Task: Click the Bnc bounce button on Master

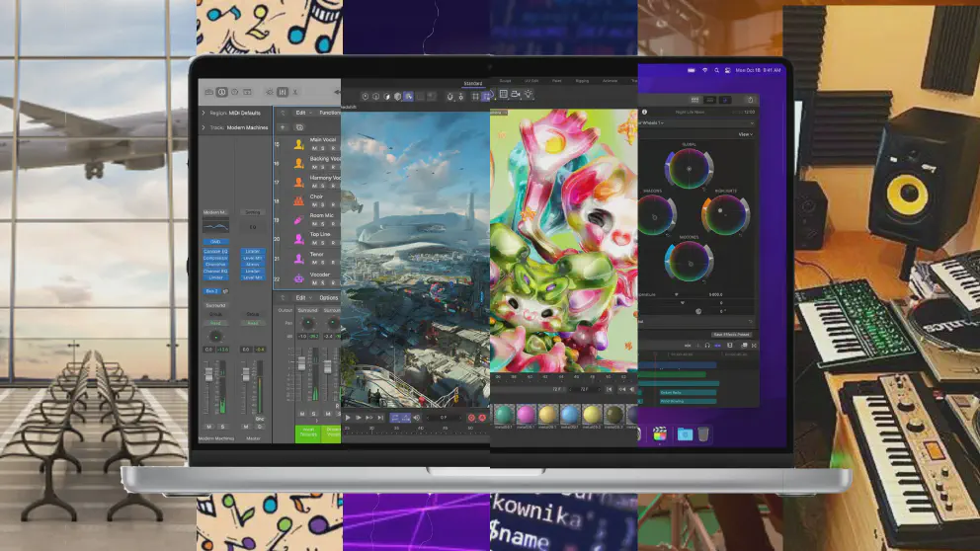Action: [260, 420]
